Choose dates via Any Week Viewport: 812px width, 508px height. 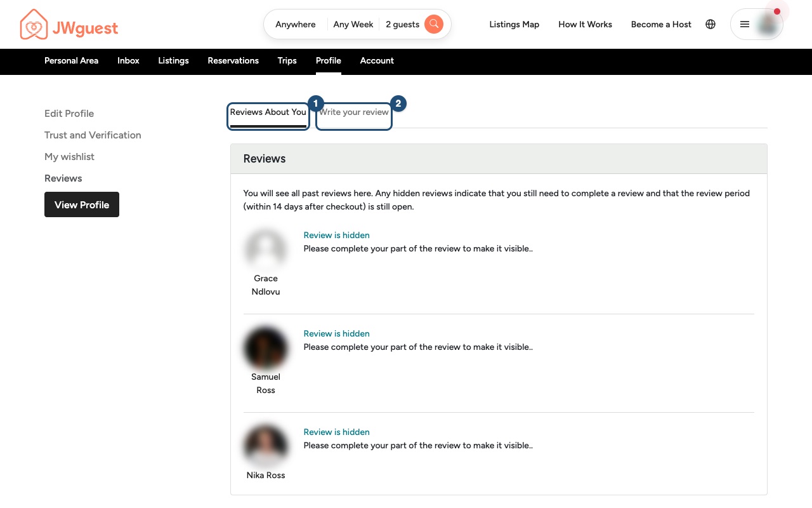pyautogui.click(x=353, y=24)
